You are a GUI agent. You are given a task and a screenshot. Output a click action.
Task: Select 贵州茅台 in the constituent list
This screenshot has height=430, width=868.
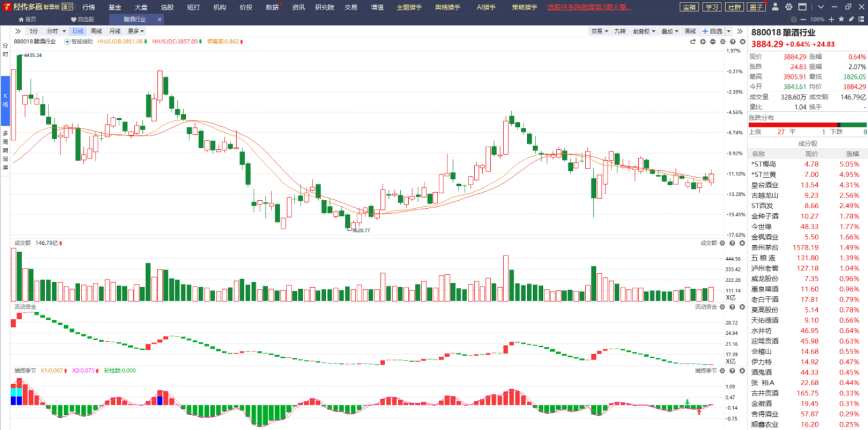808,247
